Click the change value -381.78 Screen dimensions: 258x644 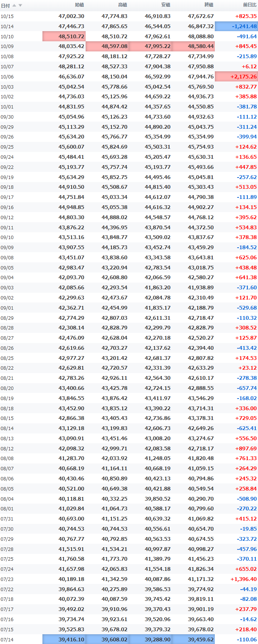pyautogui.click(x=247, y=107)
